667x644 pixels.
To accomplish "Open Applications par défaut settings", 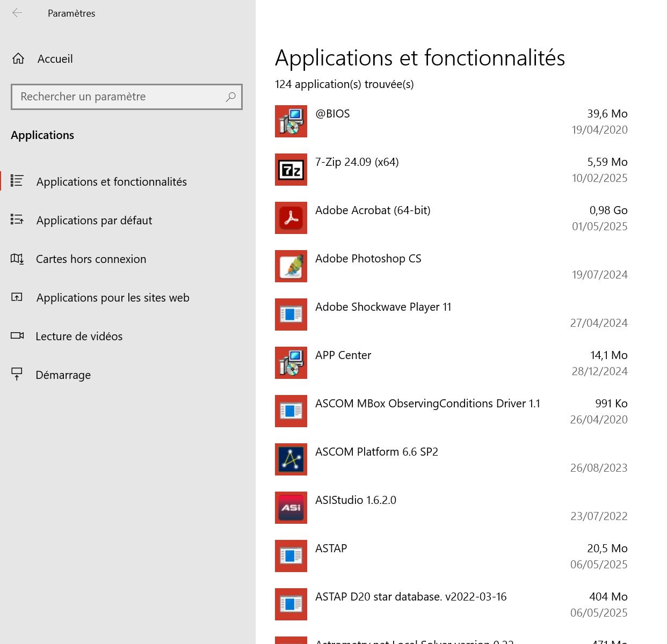I will (94, 221).
